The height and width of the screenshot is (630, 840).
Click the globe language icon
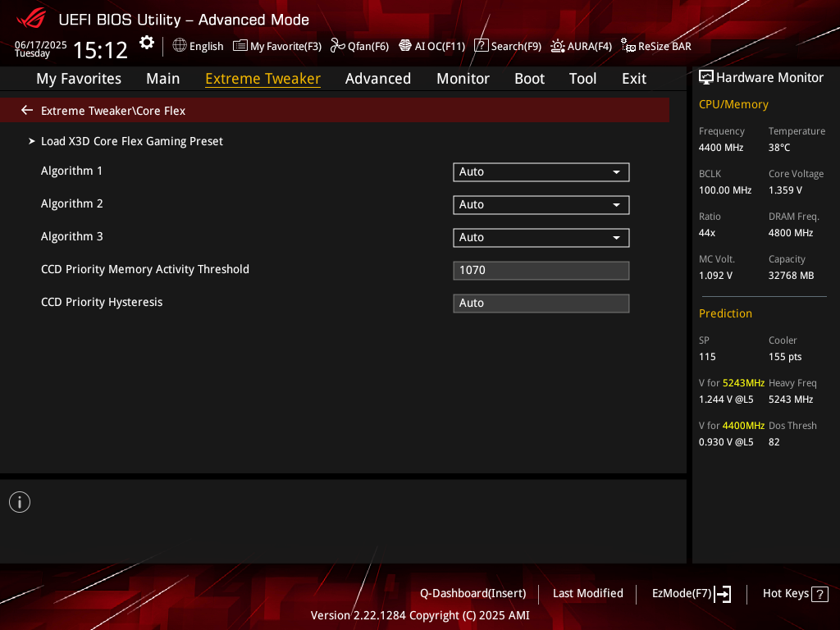(180, 46)
